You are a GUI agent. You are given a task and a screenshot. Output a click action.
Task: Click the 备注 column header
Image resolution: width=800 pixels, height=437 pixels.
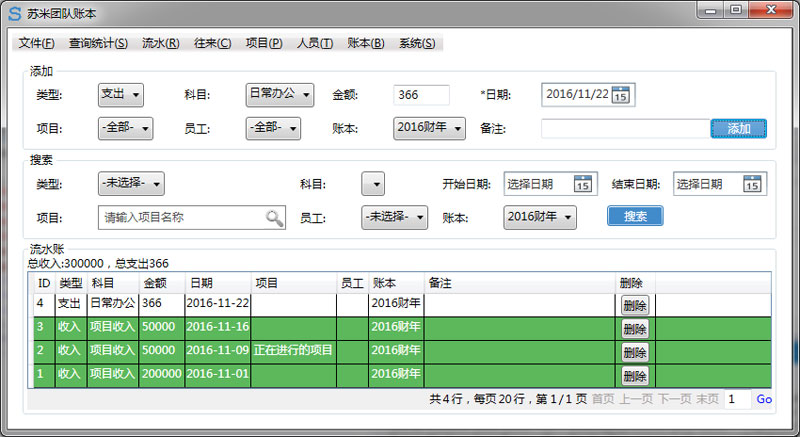click(520, 283)
